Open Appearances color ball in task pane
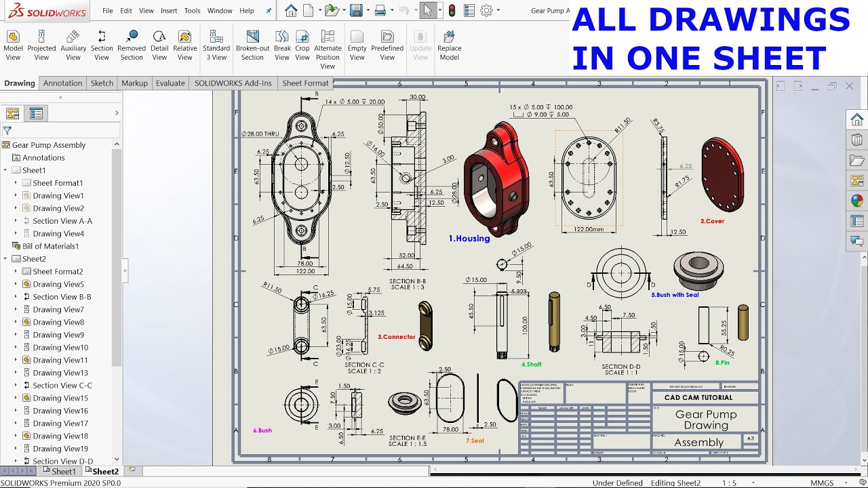 [x=857, y=201]
